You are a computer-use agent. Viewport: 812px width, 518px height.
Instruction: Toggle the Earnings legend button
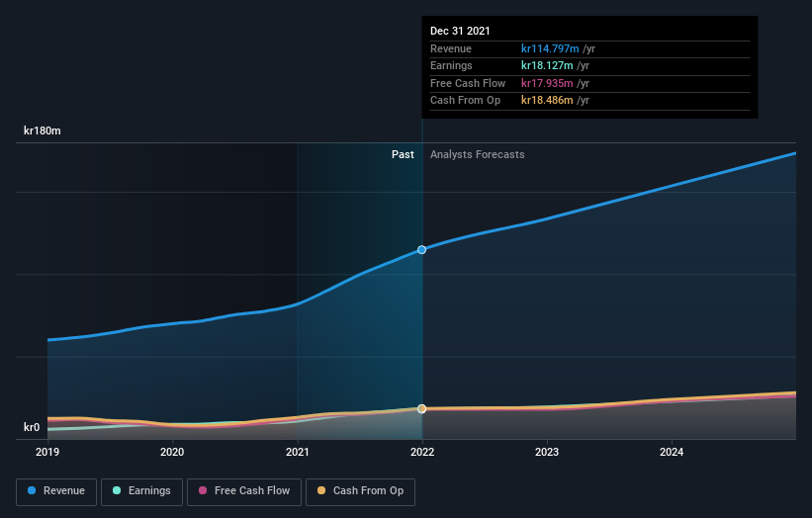(x=141, y=491)
